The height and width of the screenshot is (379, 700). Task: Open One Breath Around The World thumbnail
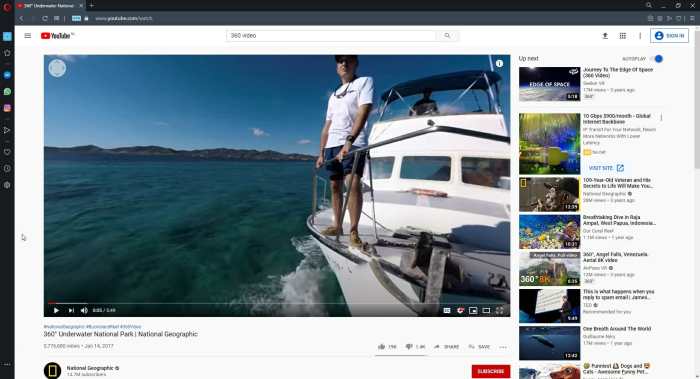[x=550, y=343]
